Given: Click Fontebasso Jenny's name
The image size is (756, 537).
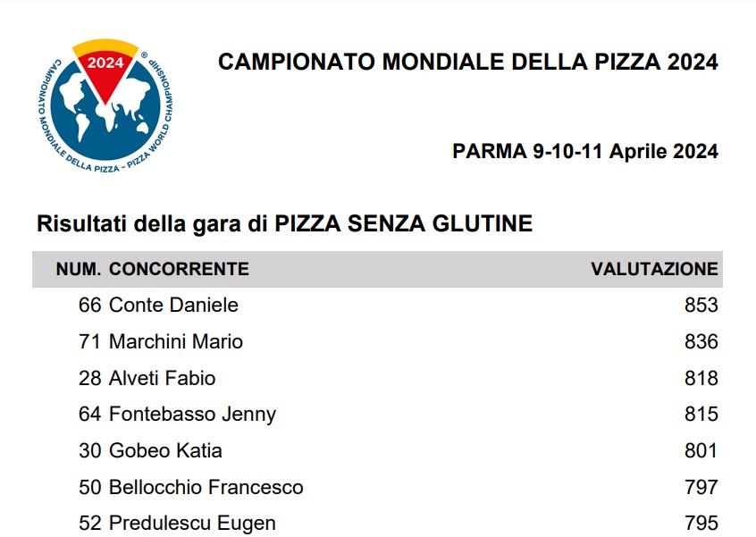Looking at the screenshot, I should pos(192,415).
